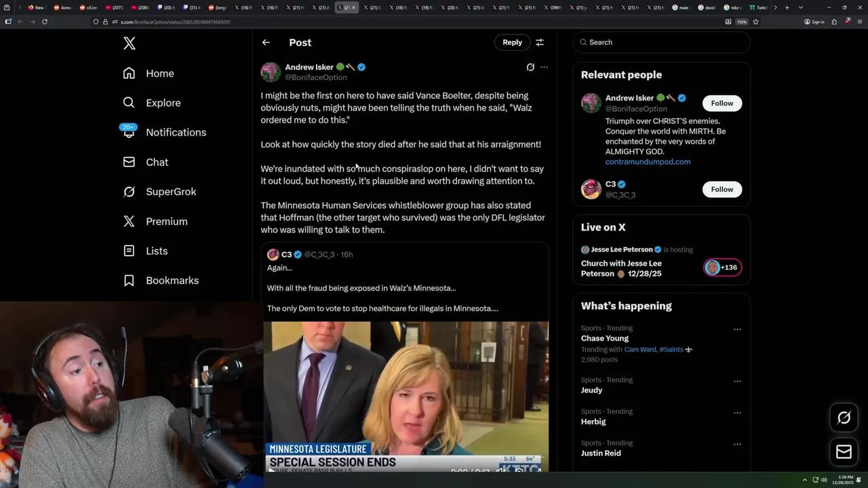Click the Premium X icon

pyautogui.click(x=129, y=222)
